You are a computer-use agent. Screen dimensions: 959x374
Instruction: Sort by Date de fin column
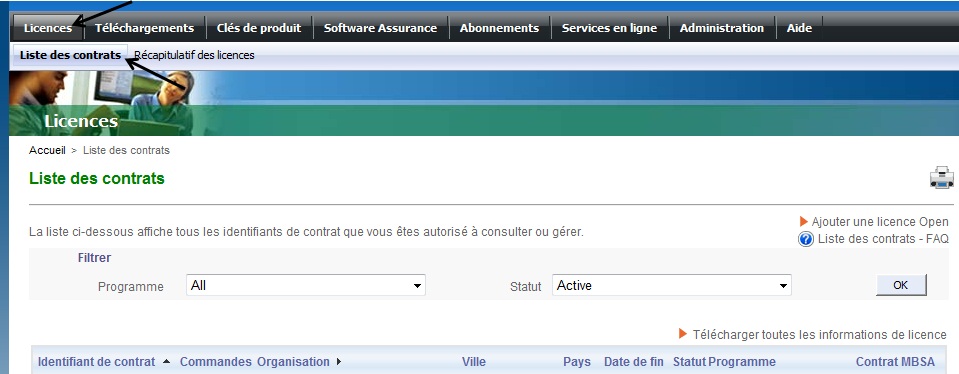point(634,362)
